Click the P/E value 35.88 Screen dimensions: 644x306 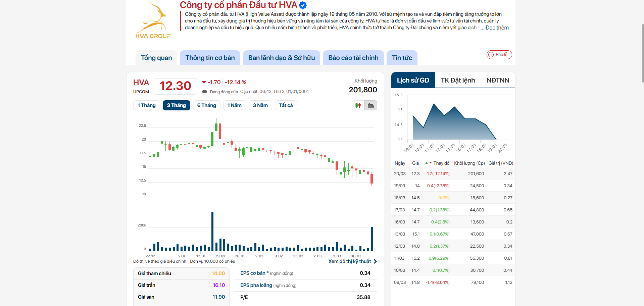(363, 297)
